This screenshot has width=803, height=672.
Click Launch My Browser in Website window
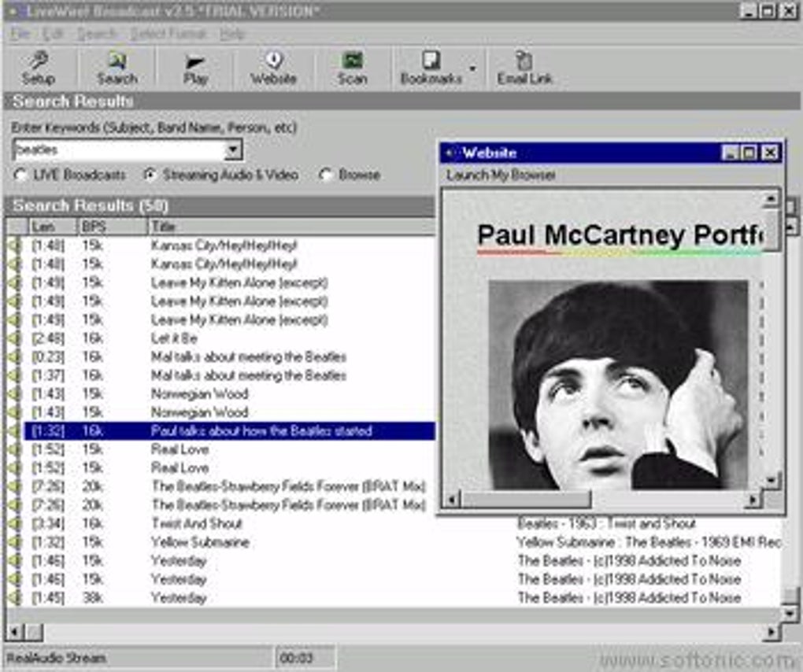tap(501, 175)
